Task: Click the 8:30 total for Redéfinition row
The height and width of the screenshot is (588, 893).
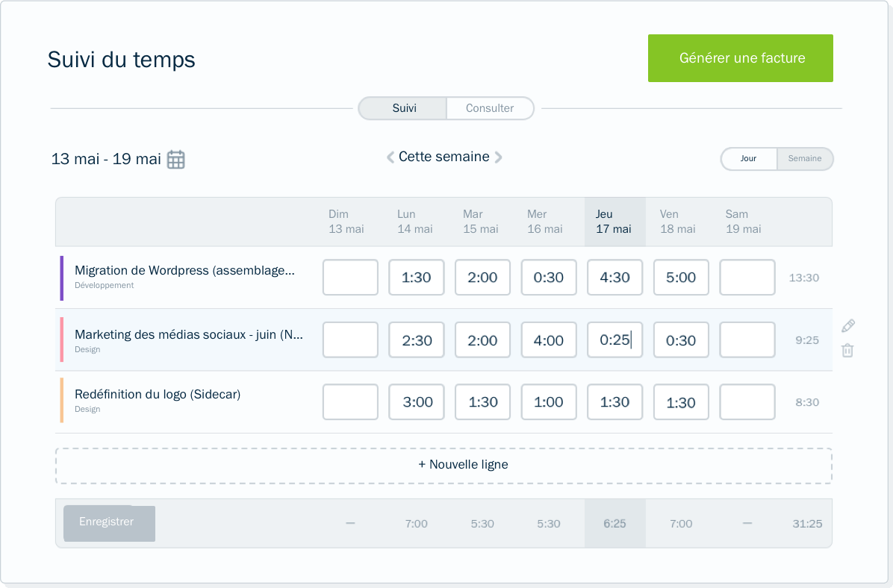Action: (x=807, y=402)
